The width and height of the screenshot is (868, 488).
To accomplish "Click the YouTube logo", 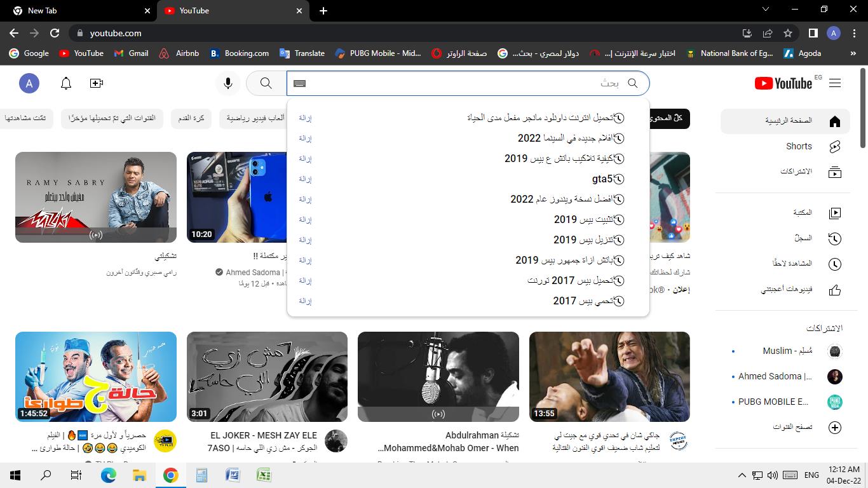I will click(x=783, y=83).
